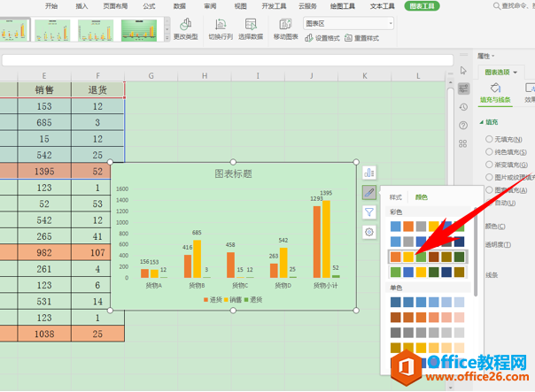
Task: Open chart settings gear icon
Action: click(x=368, y=232)
